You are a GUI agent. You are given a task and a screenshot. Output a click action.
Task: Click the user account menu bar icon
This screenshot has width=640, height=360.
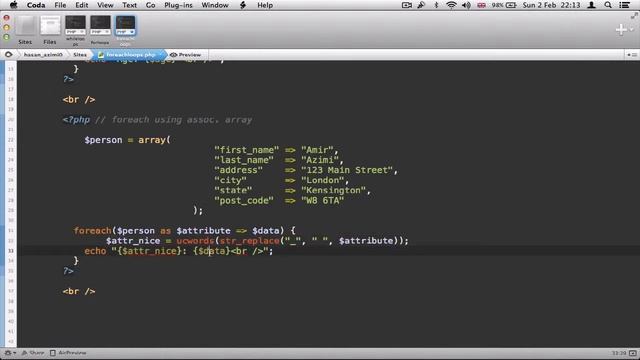(591, 5)
